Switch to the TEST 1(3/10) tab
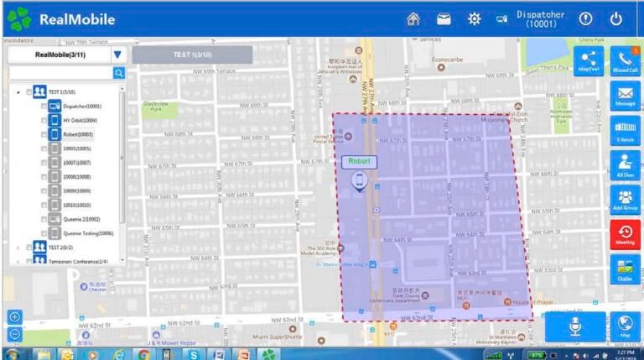Viewport: 644px width, 360px height. [x=192, y=55]
